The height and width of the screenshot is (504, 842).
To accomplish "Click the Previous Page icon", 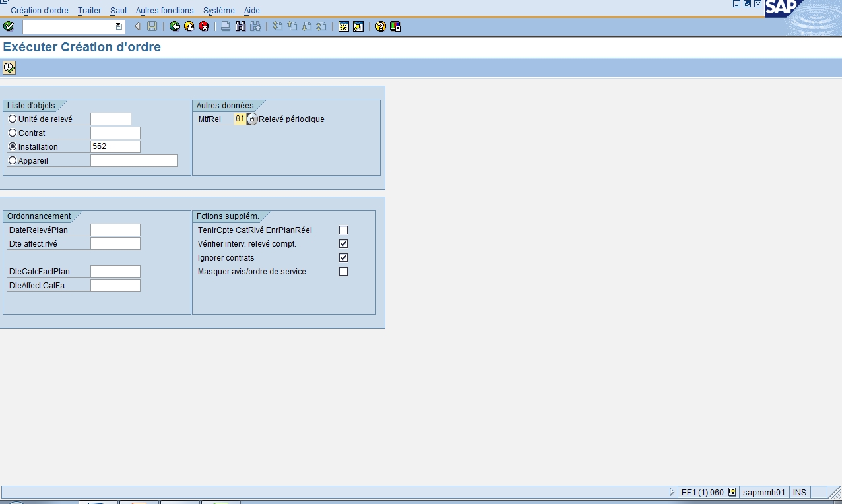I will [x=292, y=26].
